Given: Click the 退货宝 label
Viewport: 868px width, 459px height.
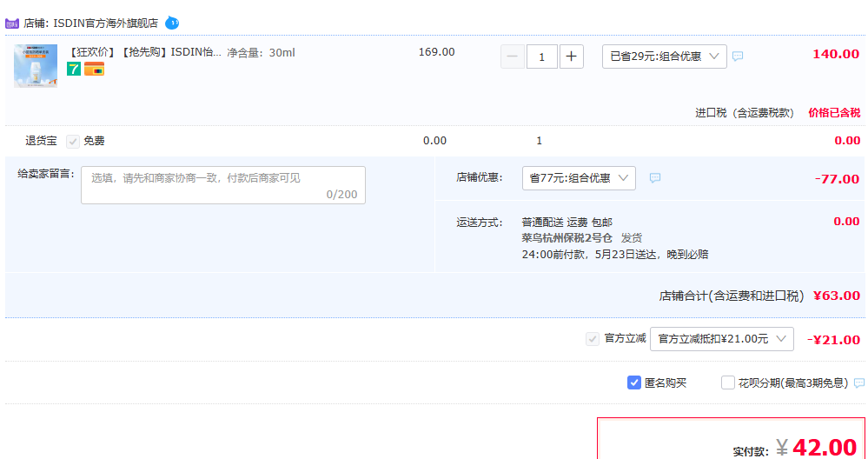Looking at the screenshot, I should pyautogui.click(x=42, y=141).
